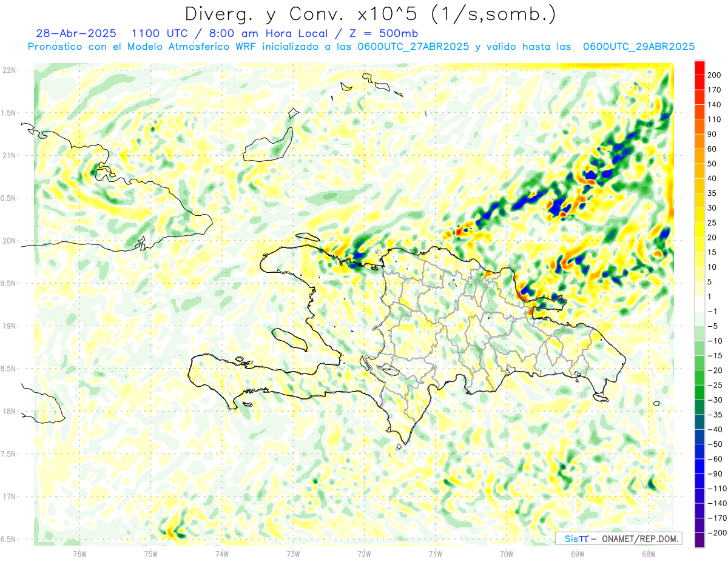The width and height of the screenshot is (728, 562).
Task: Click the positive '50' colorbar value
Action: 712,164
